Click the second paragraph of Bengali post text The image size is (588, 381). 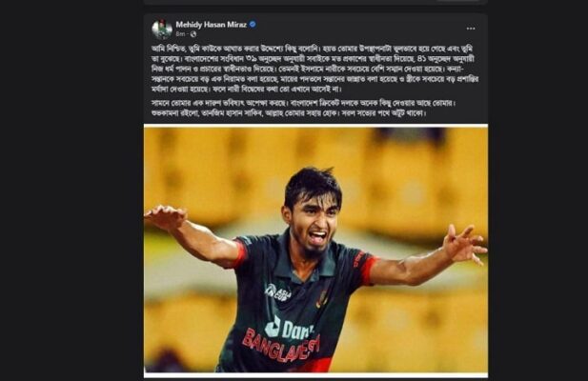point(303,108)
